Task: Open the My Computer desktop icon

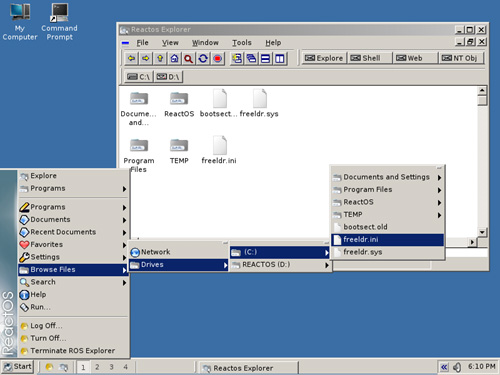Action: (x=20, y=21)
